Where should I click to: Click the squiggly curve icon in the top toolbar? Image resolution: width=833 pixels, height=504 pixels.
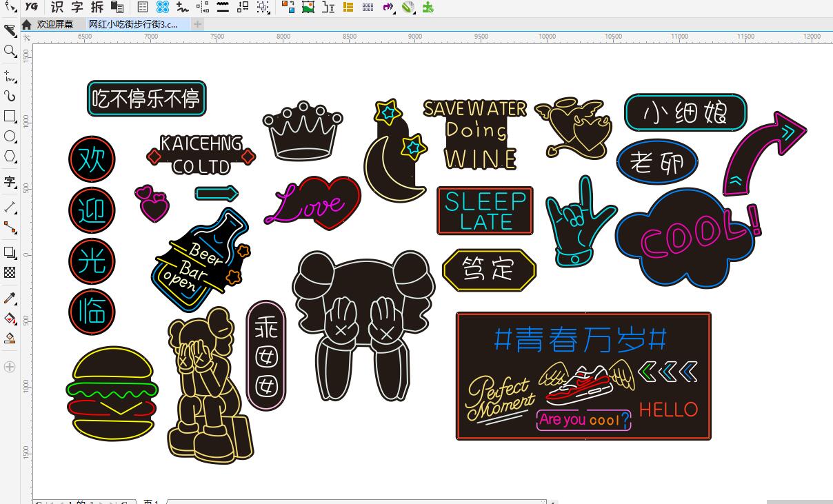pos(183,7)
